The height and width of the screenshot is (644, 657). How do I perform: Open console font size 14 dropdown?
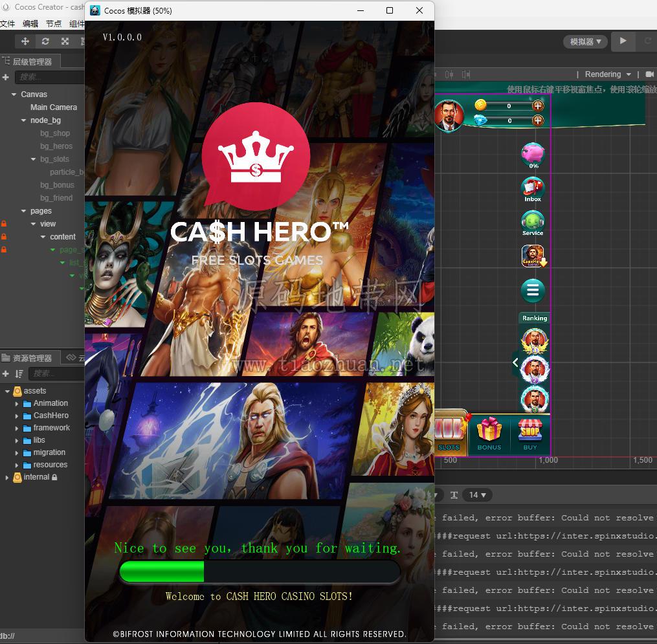click(x=477, y=495)
